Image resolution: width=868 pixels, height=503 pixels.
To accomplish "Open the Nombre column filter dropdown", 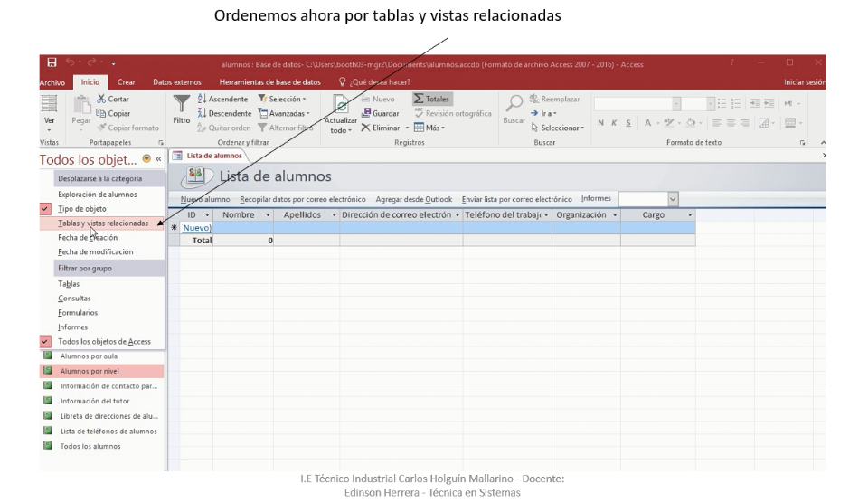I will click(268, 215).
